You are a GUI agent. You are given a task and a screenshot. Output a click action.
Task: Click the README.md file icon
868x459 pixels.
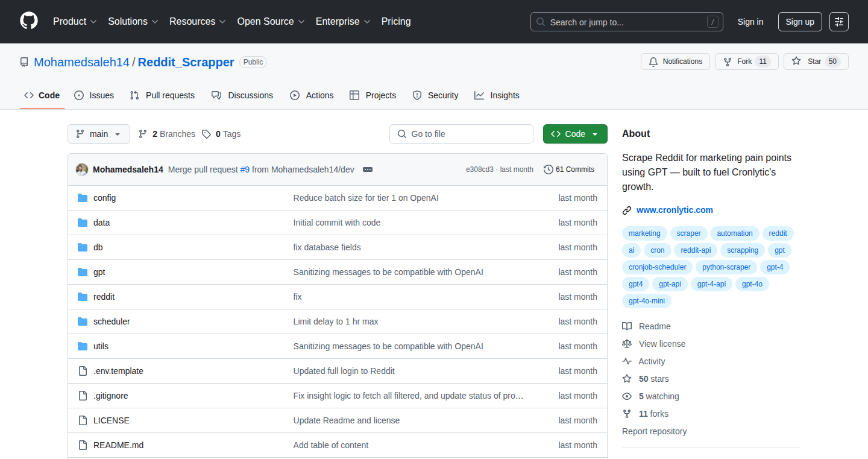click(x=83, y=445)
